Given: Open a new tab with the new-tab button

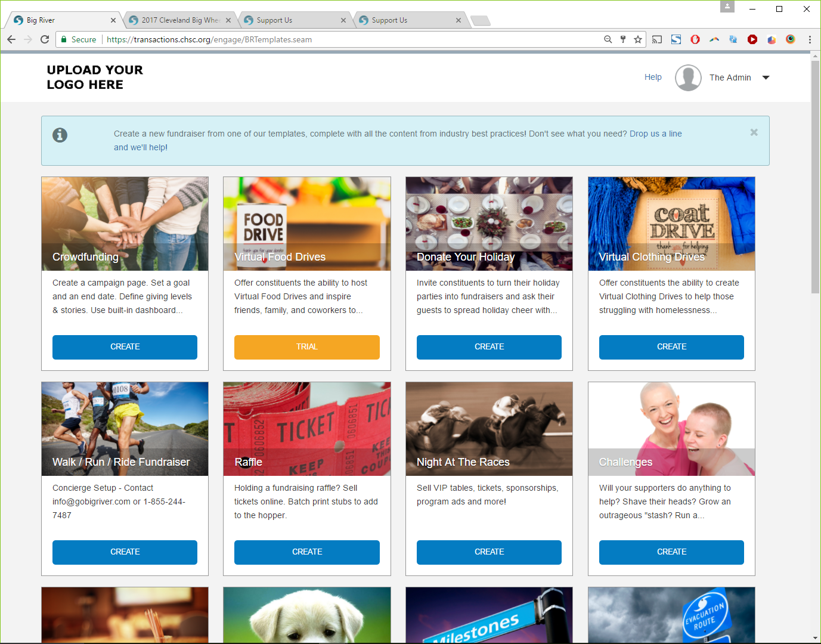Looking at the screenshot, I should click(481, 21).
